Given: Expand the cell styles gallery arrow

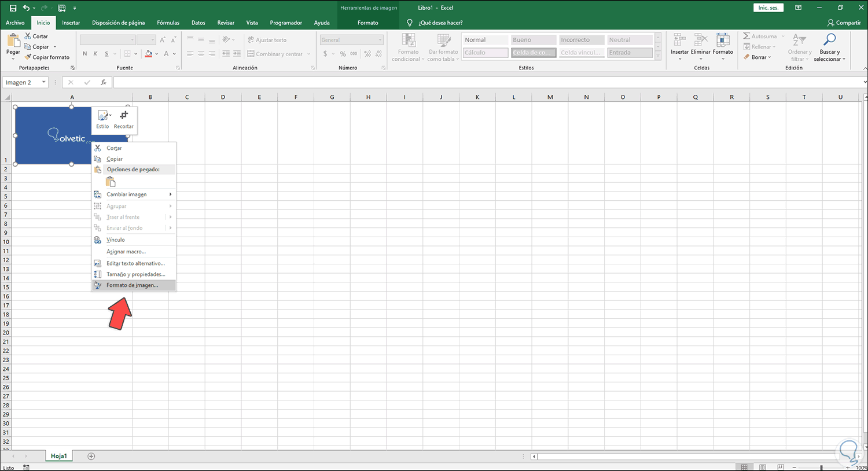Looking at the screenshot, I should [x=658, y=56].
